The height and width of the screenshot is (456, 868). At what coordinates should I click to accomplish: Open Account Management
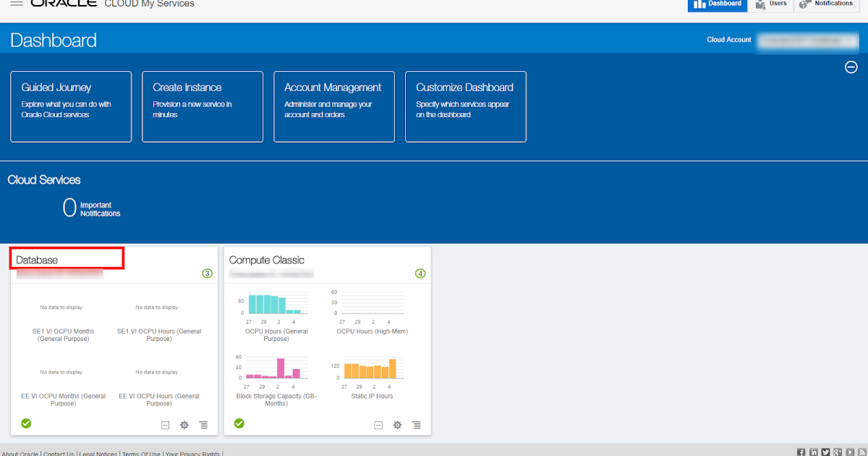point(333,106)
